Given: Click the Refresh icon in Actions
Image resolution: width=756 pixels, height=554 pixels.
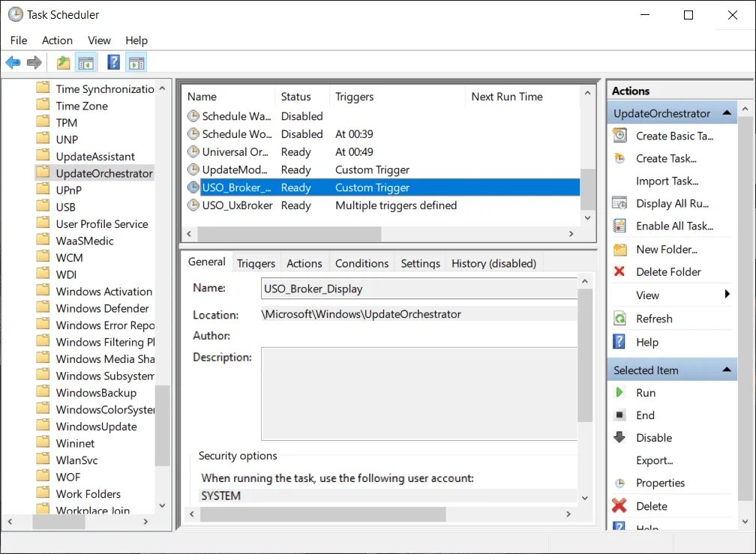Looking at the screenshot, I should 619,319.
